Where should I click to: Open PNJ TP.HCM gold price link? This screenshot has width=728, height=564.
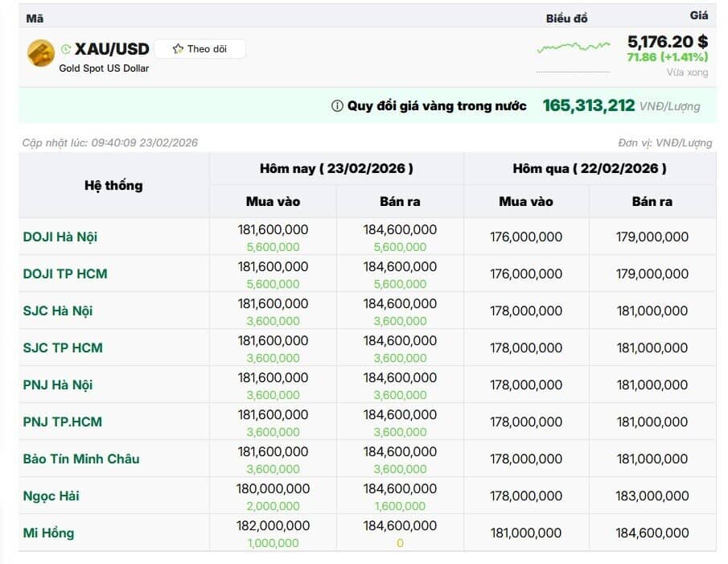[x=62, y=422]
